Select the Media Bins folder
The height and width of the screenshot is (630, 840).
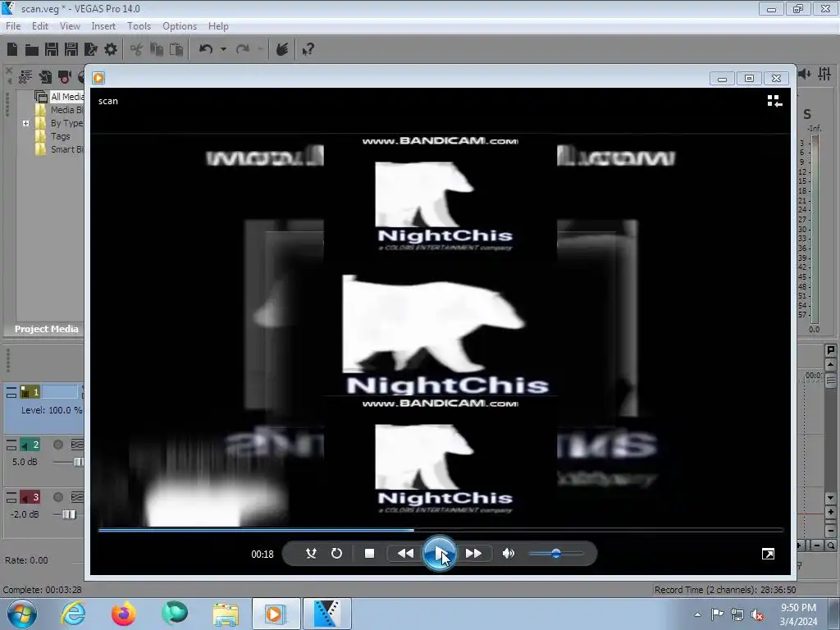[x=67, y=110]
